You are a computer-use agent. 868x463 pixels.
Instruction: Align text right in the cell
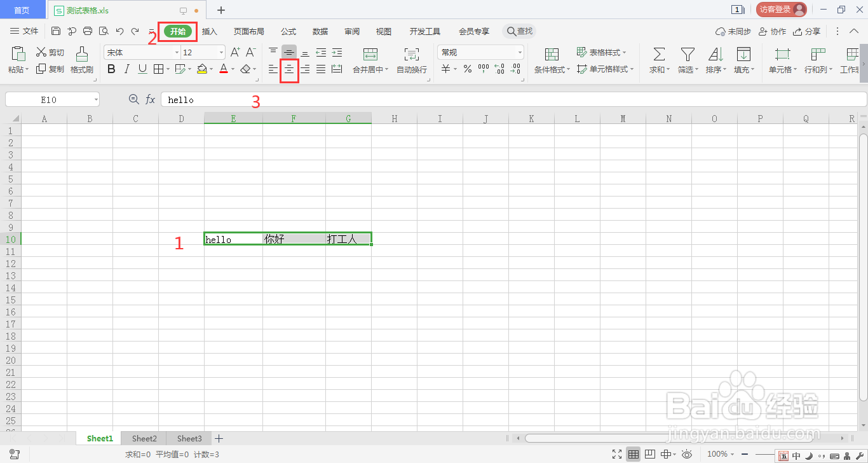pos(305,69)
